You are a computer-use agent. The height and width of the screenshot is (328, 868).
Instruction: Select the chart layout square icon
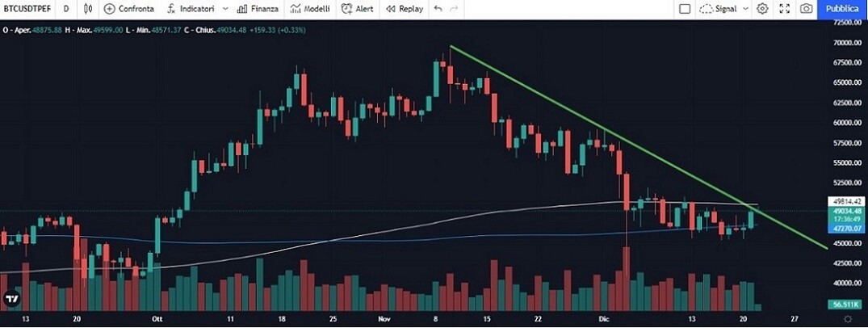(x=685, y=9)
